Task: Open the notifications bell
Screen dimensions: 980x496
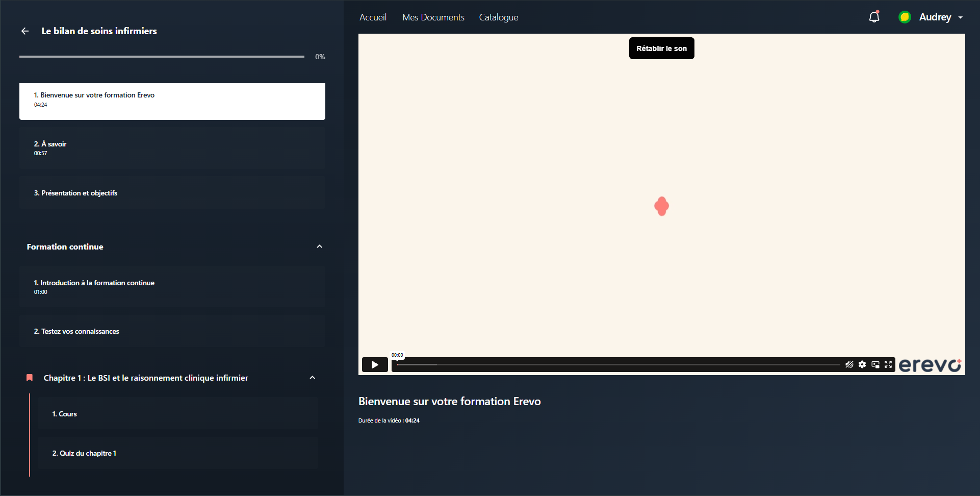Action: tap(874, 17)
